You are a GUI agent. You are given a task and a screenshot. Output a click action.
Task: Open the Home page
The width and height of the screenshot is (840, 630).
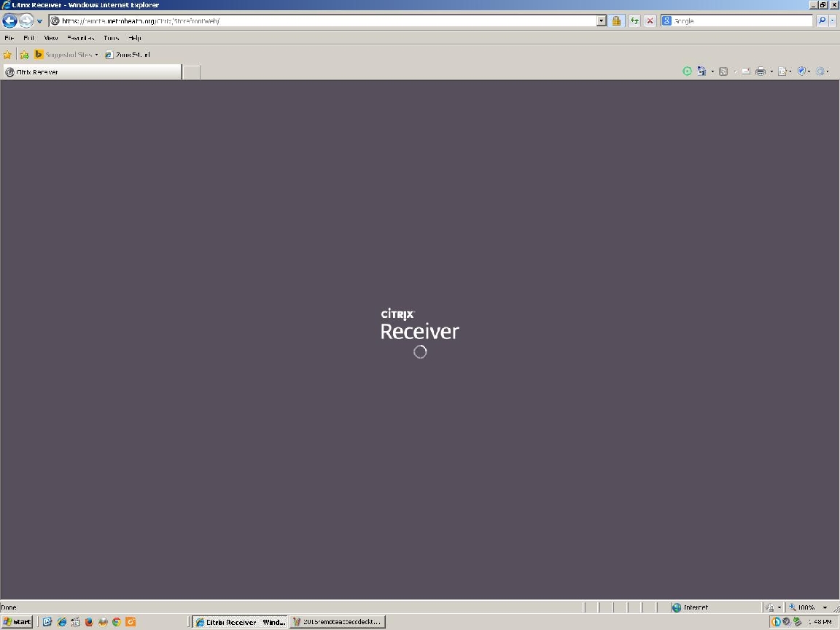[x=702, y=71]
